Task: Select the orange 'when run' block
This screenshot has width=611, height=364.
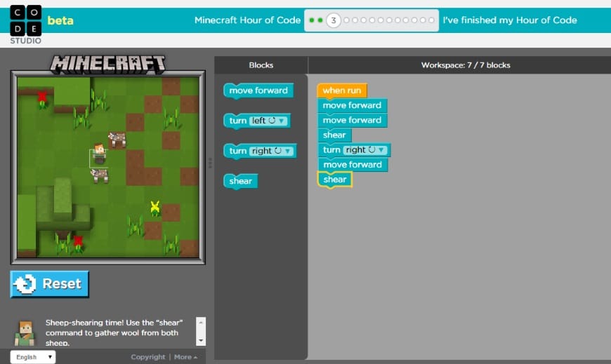Action: (x=342, y=90)
